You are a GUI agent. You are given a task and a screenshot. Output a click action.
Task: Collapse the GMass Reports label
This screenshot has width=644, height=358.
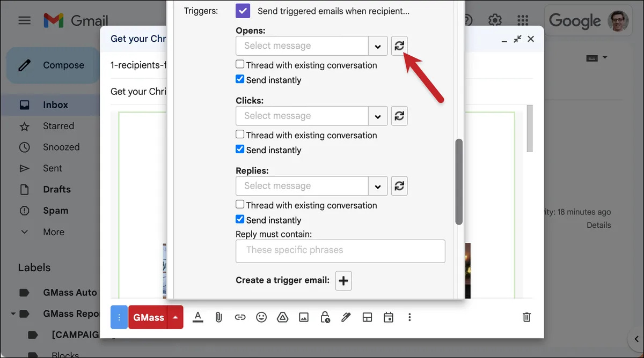12,314
